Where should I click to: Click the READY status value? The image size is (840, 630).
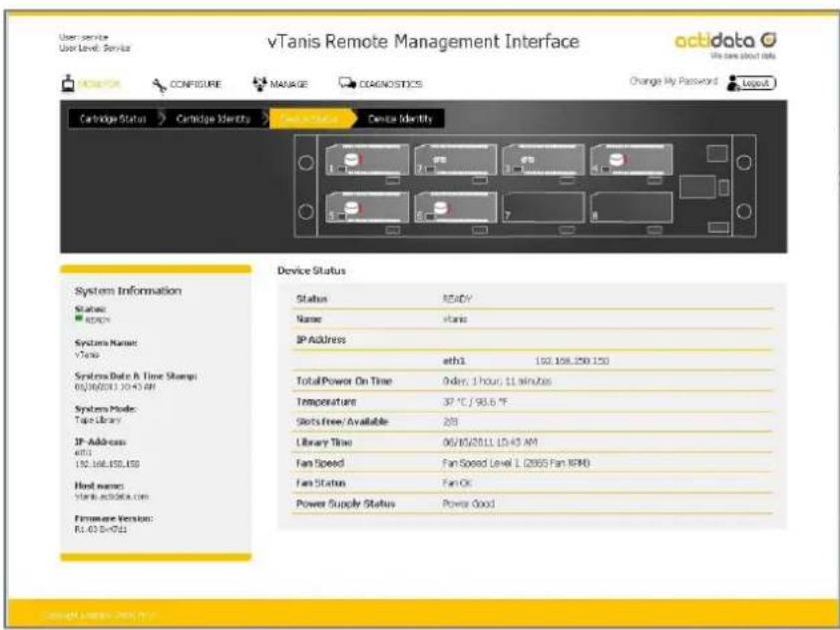click(x=457, y=299)
